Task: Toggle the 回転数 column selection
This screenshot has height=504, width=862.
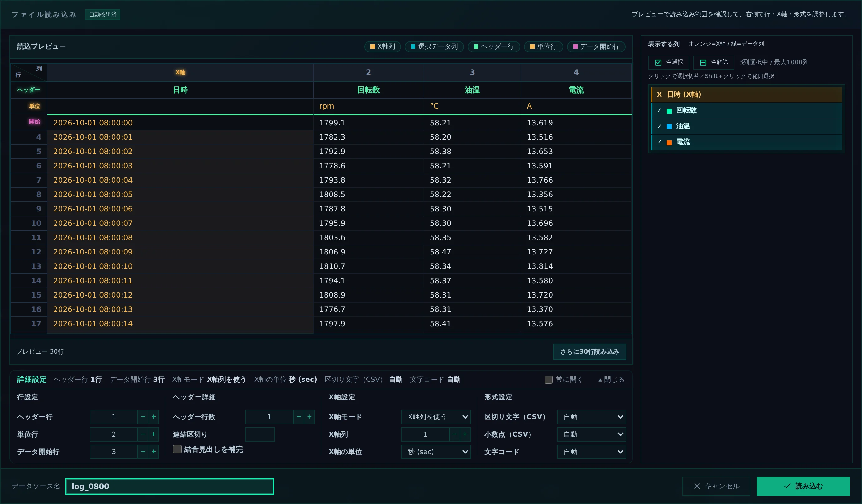Action: [x=746, y=110]
